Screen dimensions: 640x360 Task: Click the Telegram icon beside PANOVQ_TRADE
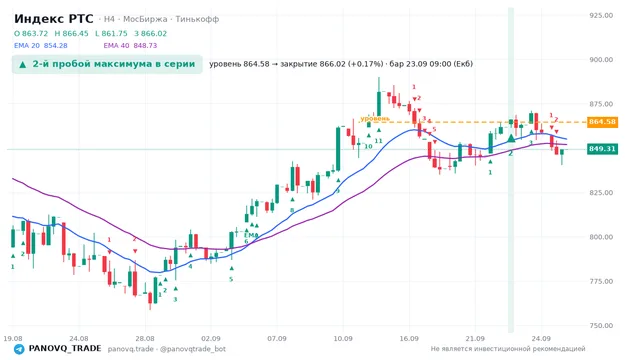coord(19,349)
